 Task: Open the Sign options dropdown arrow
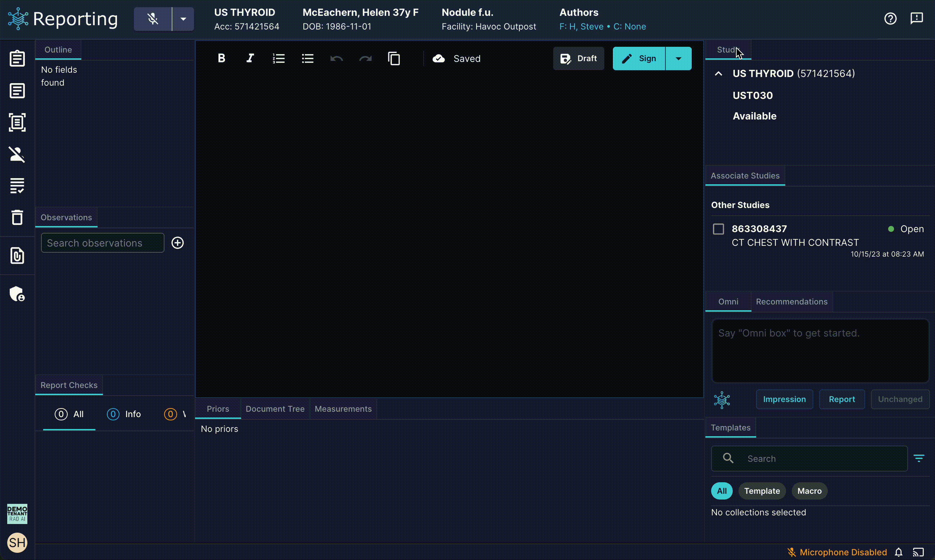[x=678, y=59]
